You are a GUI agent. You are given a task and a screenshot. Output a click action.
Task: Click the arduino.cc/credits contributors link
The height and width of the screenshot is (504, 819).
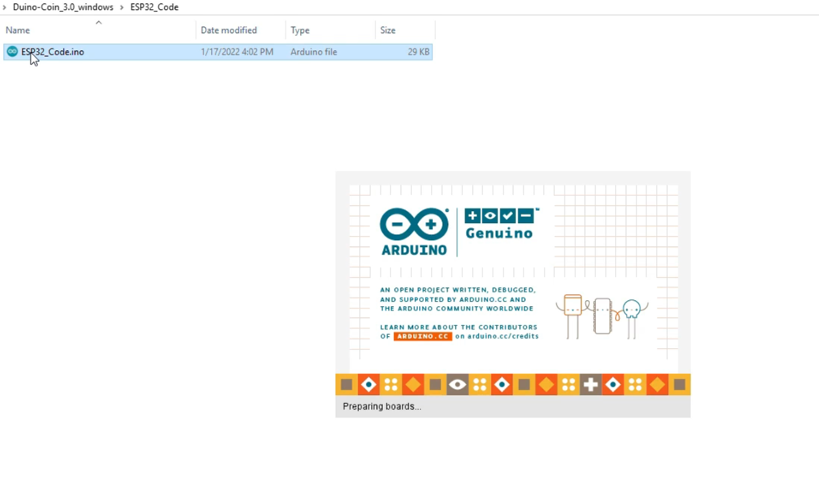click(x=504, y=336)
